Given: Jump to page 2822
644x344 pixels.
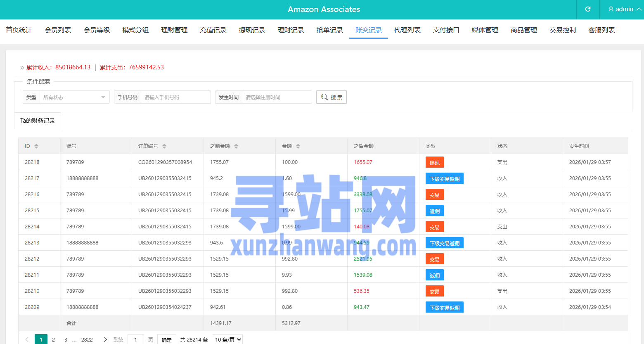Looking at the screenshot, I should (x=87, y=339).
